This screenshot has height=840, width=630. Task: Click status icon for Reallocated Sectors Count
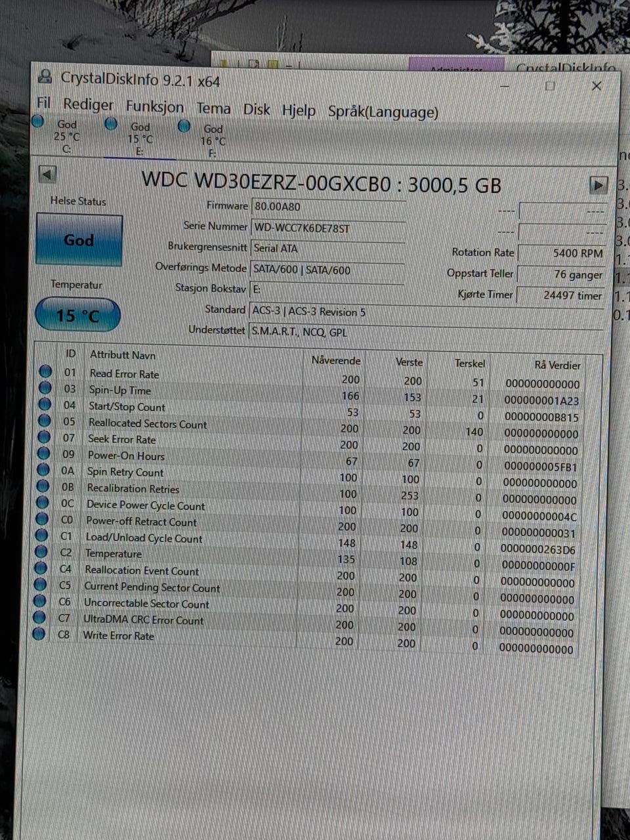click(44, 421)
